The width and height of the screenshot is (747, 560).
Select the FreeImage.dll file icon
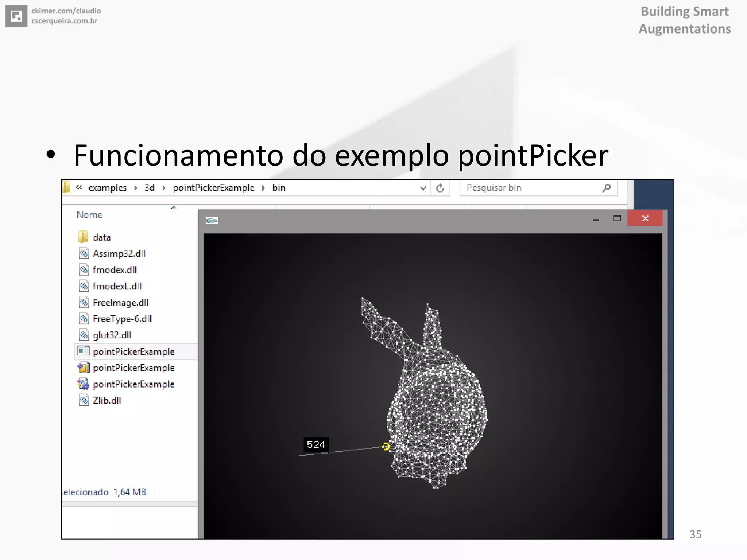click(84, 302)
